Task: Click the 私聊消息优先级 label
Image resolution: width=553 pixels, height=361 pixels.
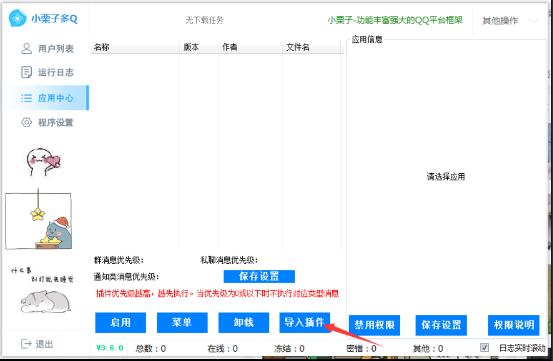Action: 229,260
